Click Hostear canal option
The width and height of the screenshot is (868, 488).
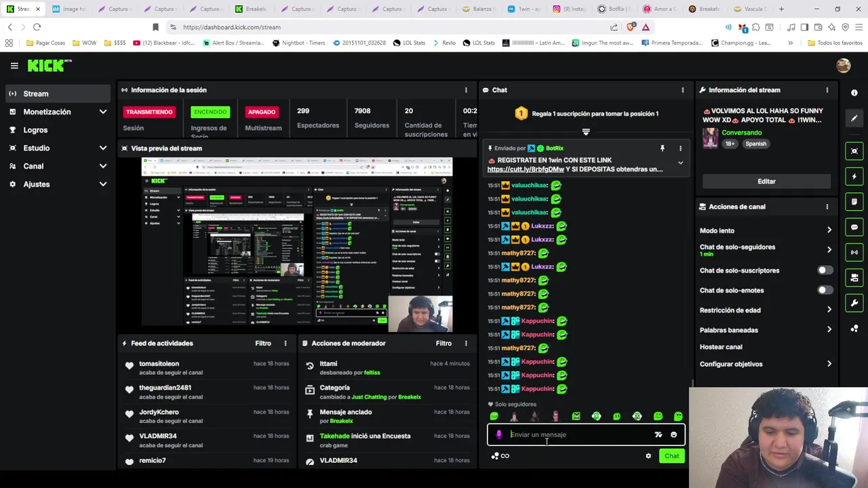[x=721, y=347]
